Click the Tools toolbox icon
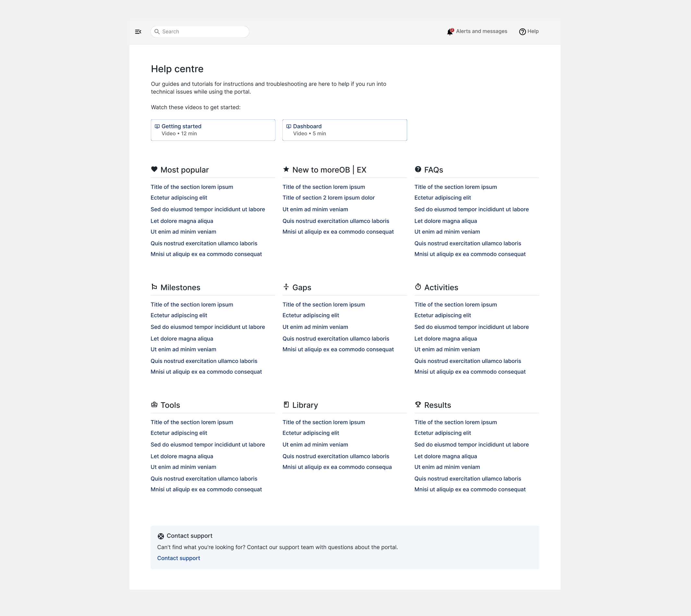The height and width of the screenshot is (616, 691). 154,405
